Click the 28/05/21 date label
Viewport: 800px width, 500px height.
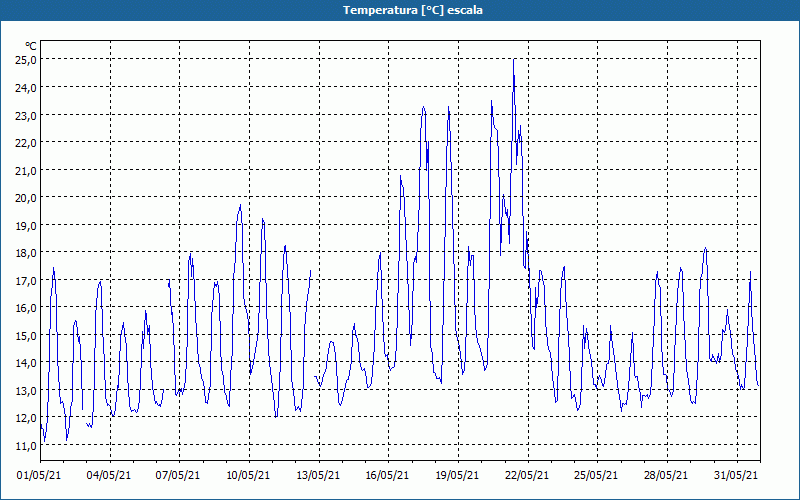click(666, 476)
